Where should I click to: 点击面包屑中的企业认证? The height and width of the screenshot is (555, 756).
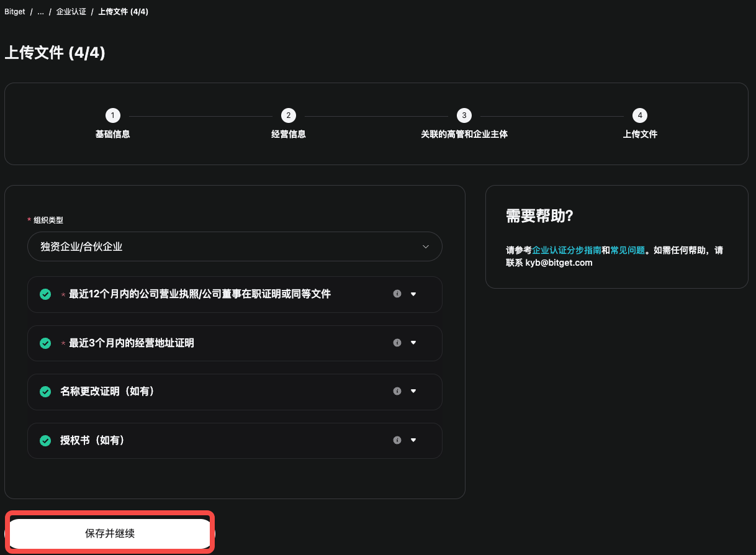pos(71,11)
